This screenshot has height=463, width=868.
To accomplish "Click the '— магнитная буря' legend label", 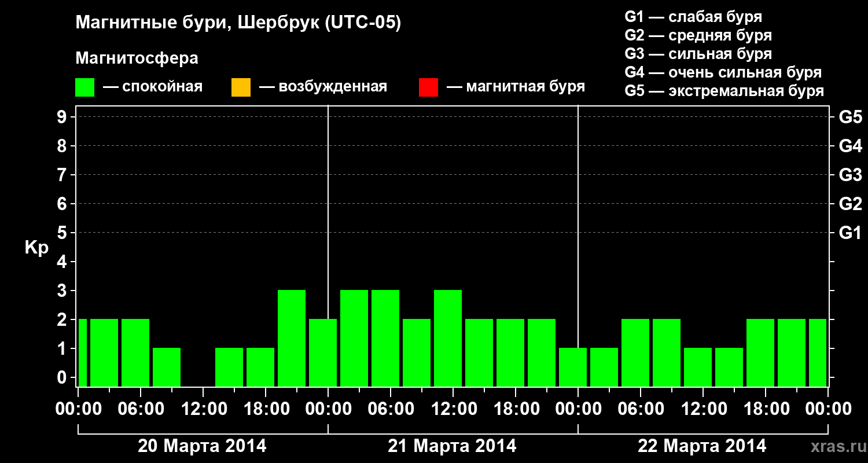I will (x=516, y=87).
